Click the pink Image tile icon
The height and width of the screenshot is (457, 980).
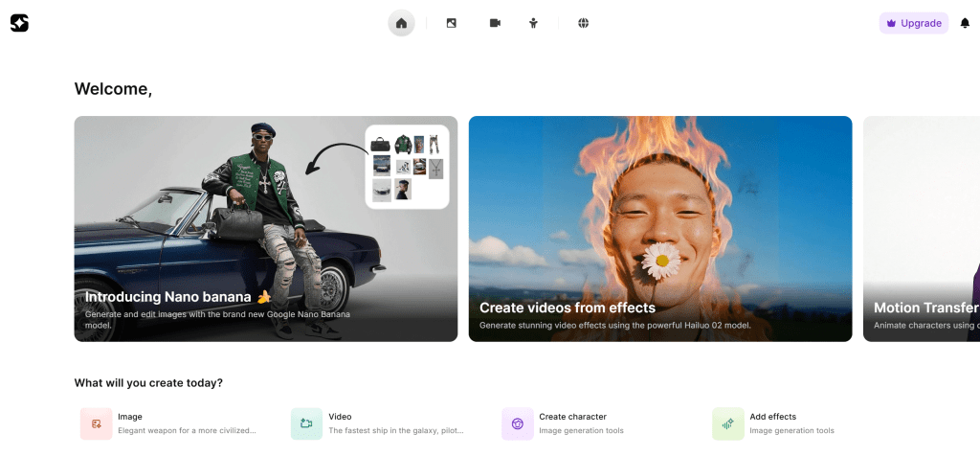point(96,423)
